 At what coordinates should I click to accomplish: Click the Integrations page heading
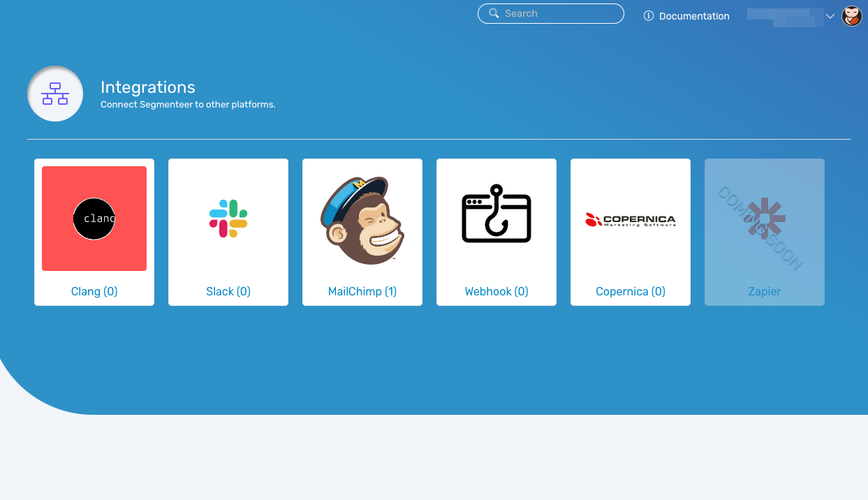[148, 87]
